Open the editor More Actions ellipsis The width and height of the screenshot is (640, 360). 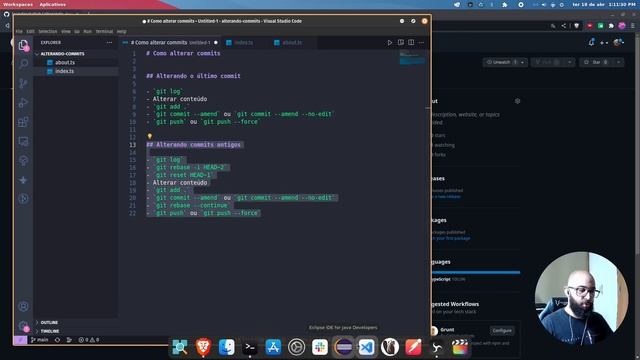[x=421, y=42]
